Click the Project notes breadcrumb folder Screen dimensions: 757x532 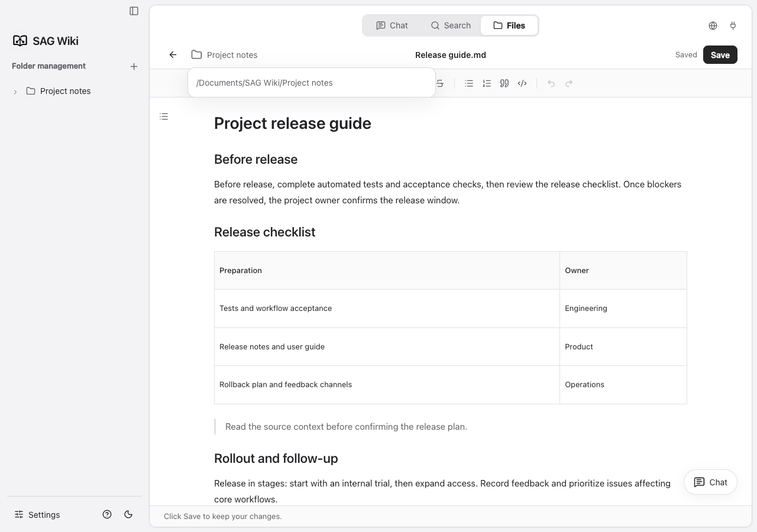pos(225,55)
